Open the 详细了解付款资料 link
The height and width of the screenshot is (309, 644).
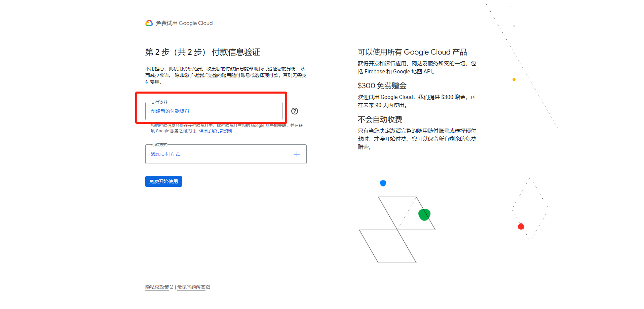[x=216, y=131]
